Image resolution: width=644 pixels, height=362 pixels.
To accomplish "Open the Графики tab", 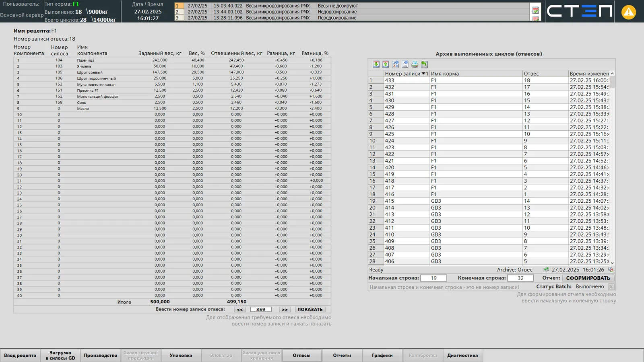I will 382,356.
